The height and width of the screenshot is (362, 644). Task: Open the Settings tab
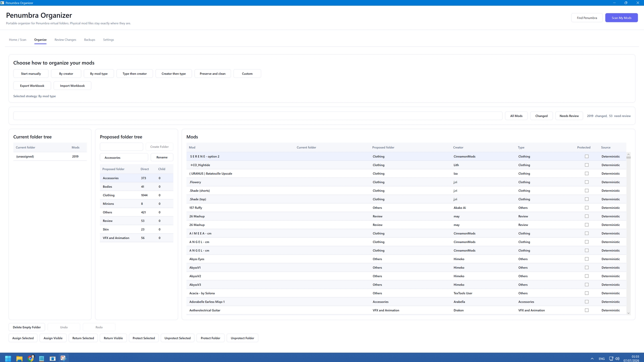click(108, 40)
